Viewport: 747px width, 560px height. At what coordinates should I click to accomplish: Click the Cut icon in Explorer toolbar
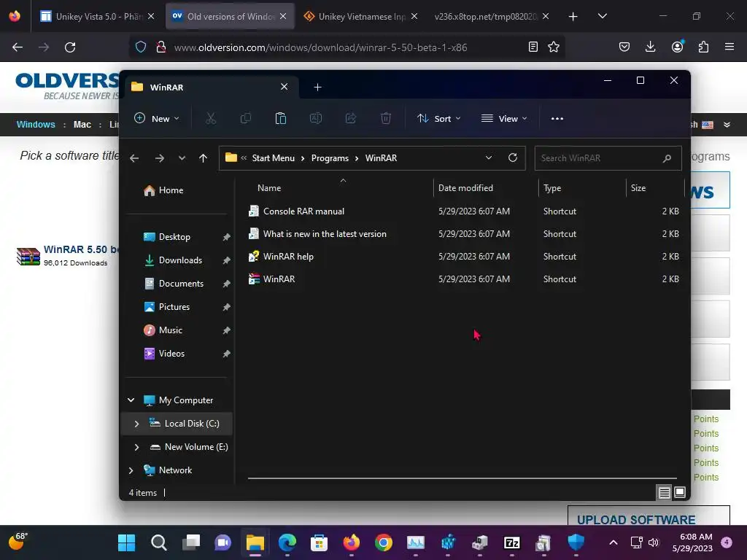tap(211, 119)
